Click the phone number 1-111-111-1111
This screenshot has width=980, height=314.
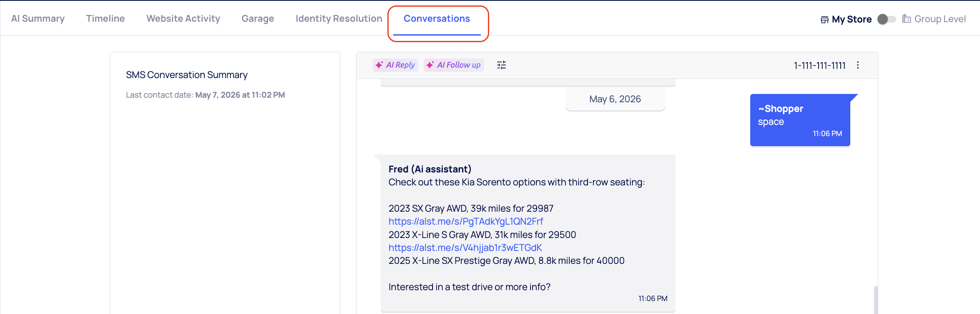click(x=819, y=66)
